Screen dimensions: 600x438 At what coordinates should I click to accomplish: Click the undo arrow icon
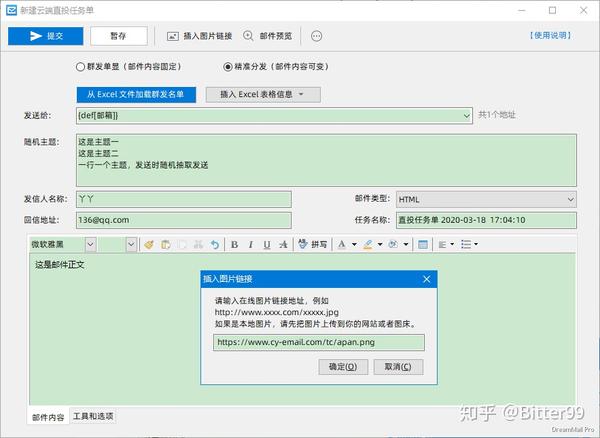point(215,244)
